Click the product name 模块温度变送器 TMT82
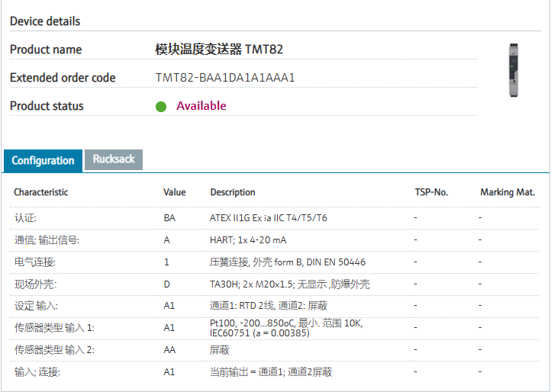The image size is (551, 392). pyautogui.click(x=219, y=50)
